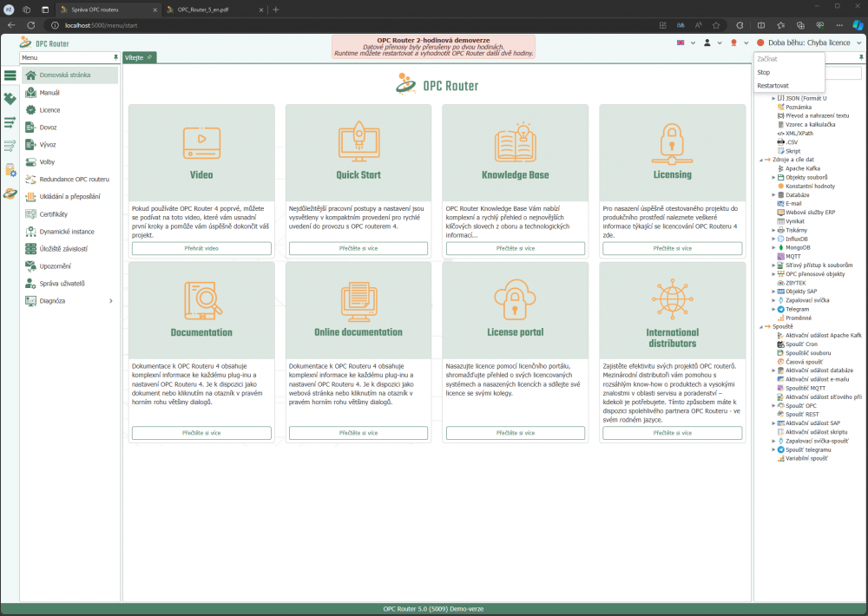Screen dimensions: 868x616
Task: Collapse the Spouště tree node
Action: tap(761, 327)
